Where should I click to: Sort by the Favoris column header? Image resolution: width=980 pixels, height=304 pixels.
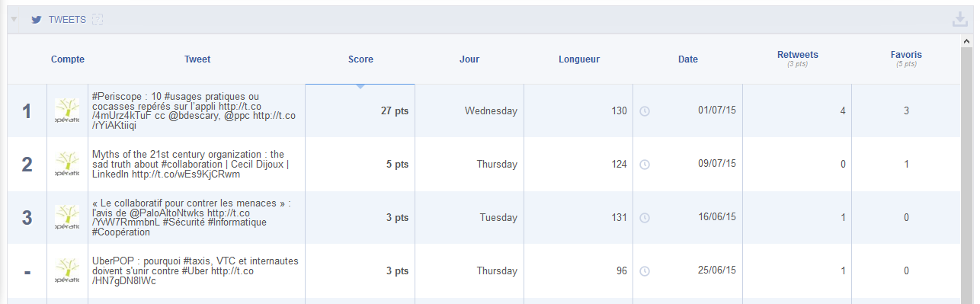click(x=906, y=55)
